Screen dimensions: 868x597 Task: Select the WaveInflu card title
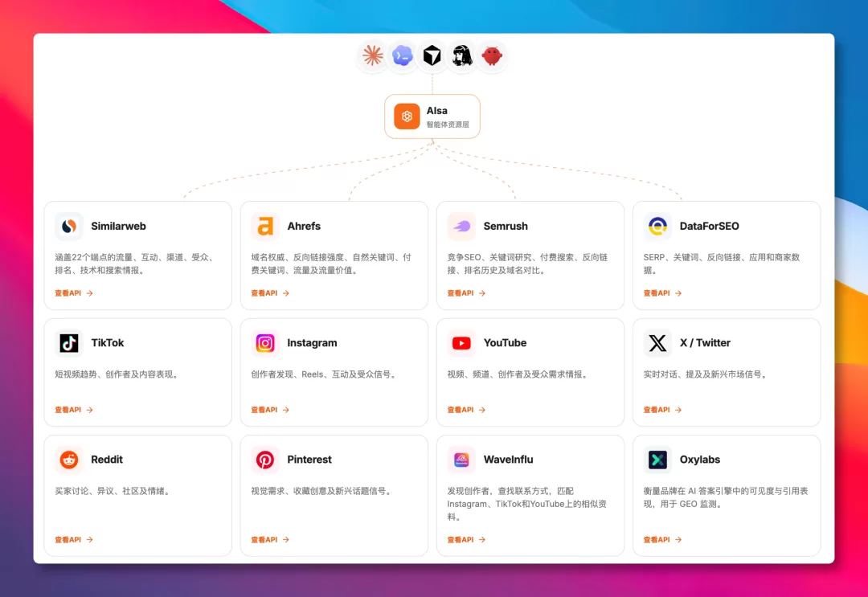(x=508, y=460)
